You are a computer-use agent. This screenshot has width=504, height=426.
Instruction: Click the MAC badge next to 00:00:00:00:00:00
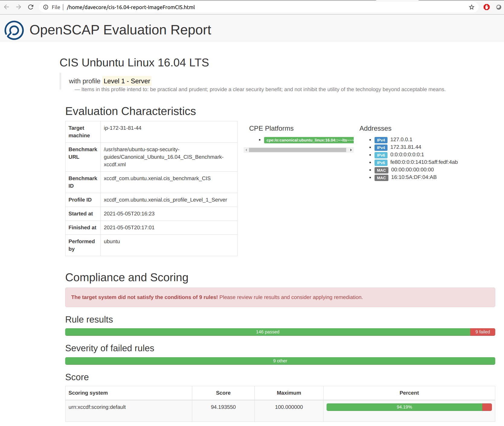(x=381, y=170)
